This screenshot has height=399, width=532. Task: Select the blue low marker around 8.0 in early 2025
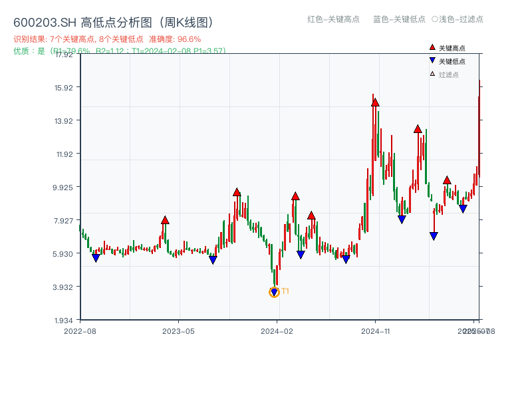[x=402, y=219]
